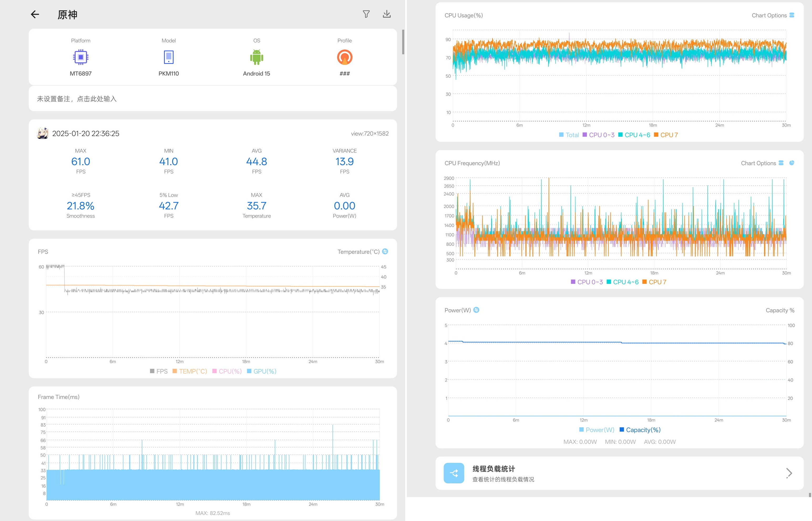Click the PKM110 phone model icon
This screenshot has height=521, width=812.
pos(168,57)
